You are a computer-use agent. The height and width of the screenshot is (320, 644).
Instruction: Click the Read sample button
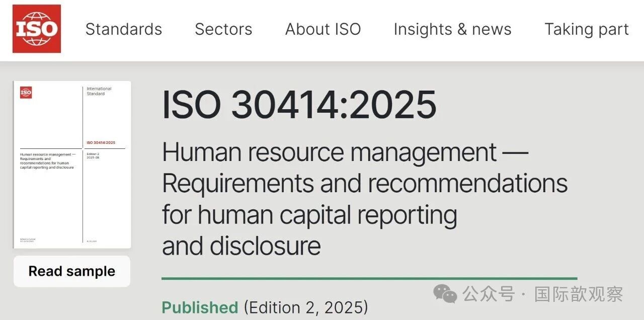click(x=72, y=271)
